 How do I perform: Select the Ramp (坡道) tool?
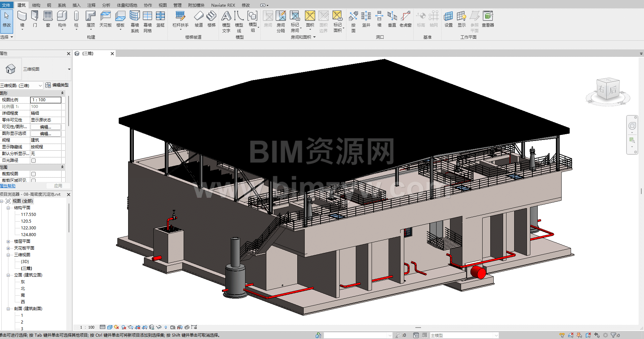199,19
